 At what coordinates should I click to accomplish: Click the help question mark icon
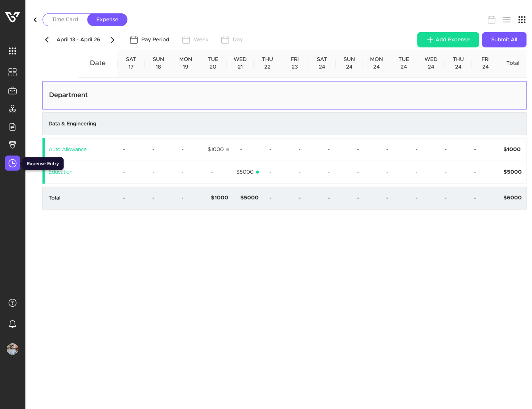(12, 303)
